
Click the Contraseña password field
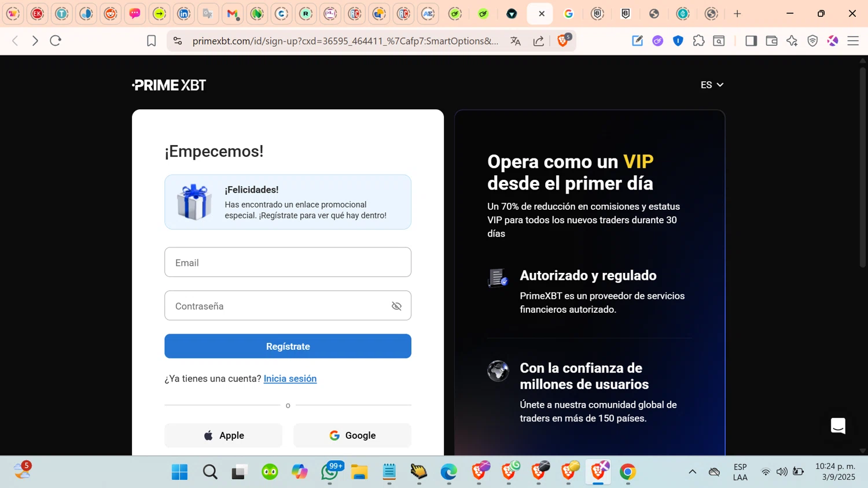point(288,306)
